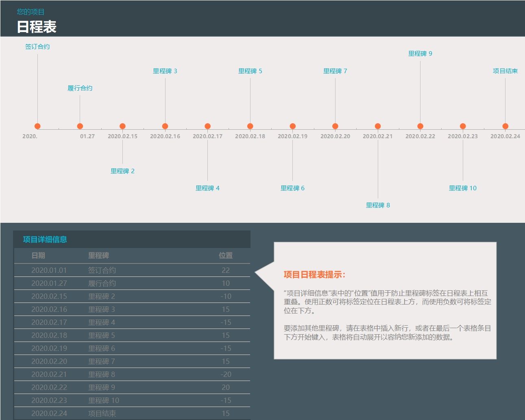Click the 2020.02.18 date label on the axis
This screenshot has width=525, height=420.
point(250,136)
